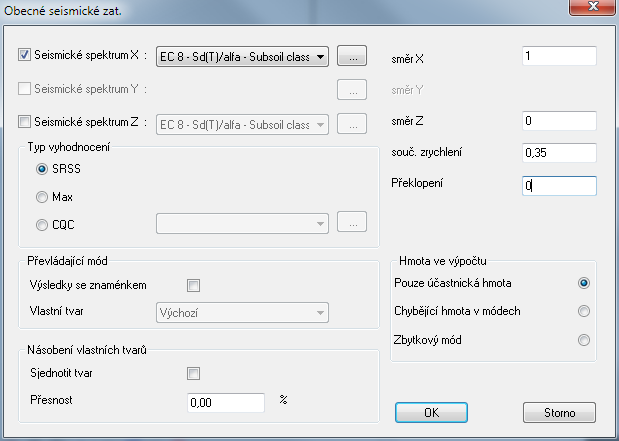619x441 pixels.
Task: Select Chybějící hmota v módech option
Action: (x=584, y=311)
